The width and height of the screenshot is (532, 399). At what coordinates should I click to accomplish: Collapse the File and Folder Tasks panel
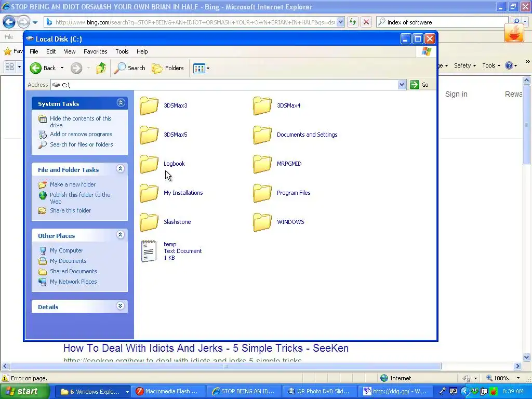(x=121, y=169)
